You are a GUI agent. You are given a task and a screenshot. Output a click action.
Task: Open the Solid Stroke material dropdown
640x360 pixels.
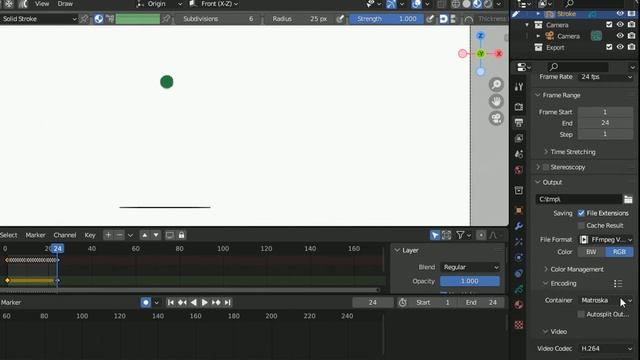(39, 19)
